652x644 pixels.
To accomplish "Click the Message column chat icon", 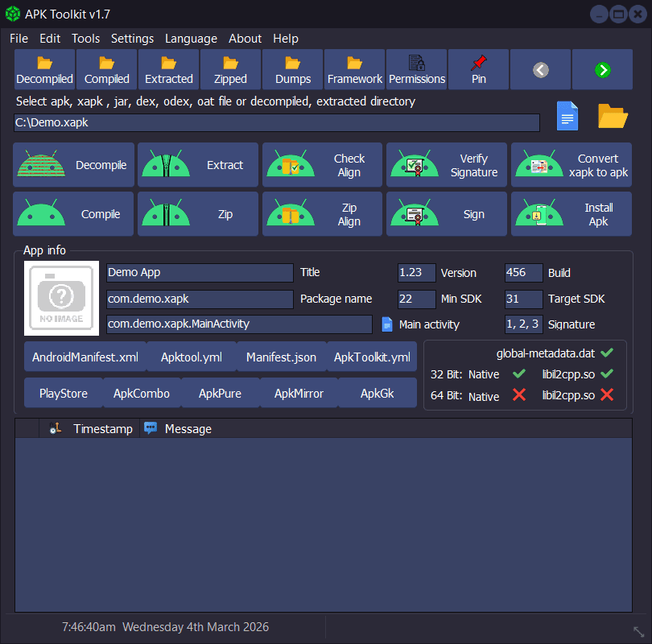I will (151, 427).
